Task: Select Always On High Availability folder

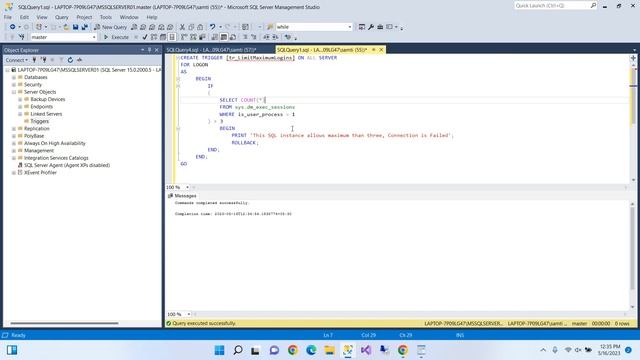Action: pos(55,143)
